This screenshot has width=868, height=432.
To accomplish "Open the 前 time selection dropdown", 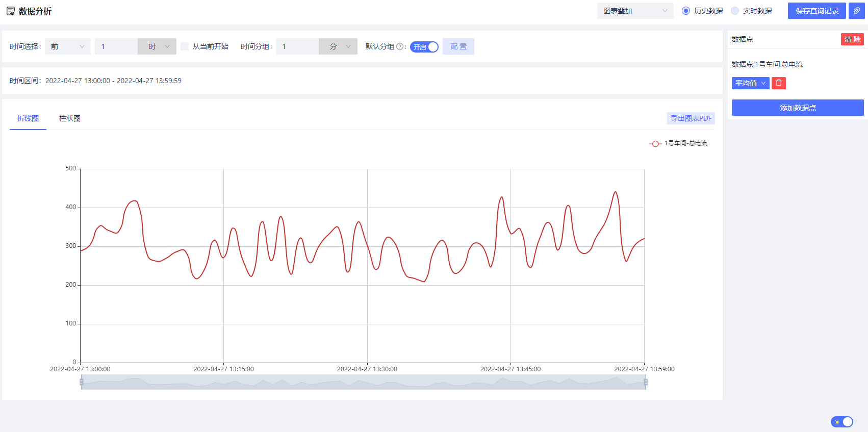I will 68,46.
